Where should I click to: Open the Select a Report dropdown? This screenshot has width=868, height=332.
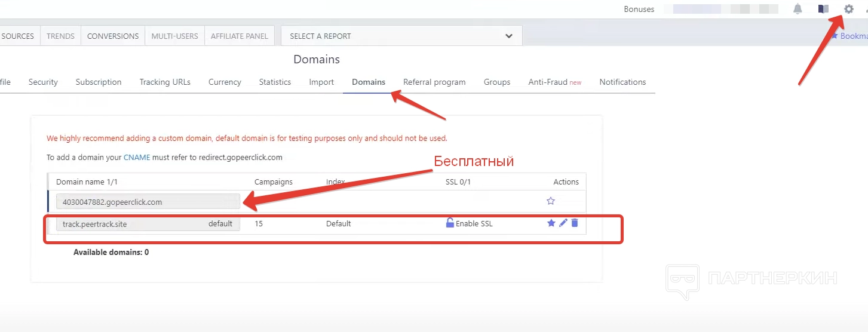coord(401,36)
